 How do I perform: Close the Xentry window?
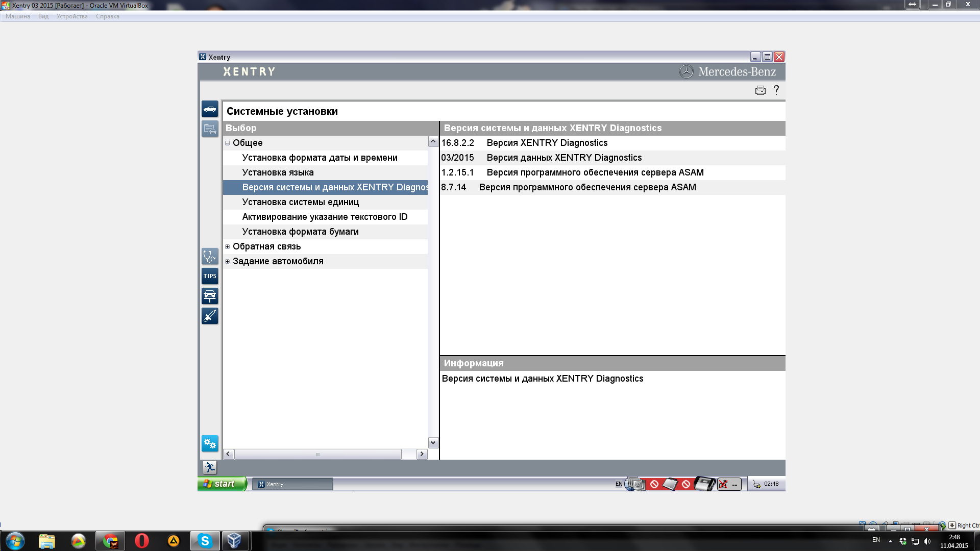(779, 57)
